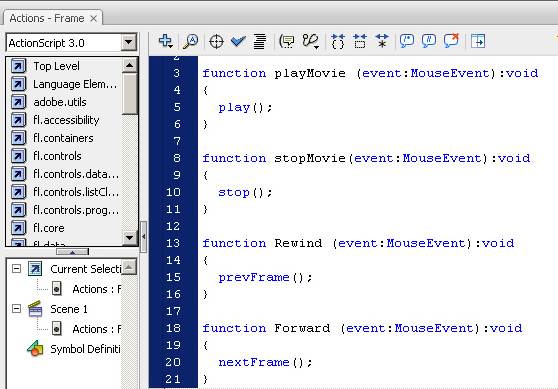This screenshot has width=558, height=389.
Task: Click the Scene 1 clapperboard icon
Action: coord(35,309)
